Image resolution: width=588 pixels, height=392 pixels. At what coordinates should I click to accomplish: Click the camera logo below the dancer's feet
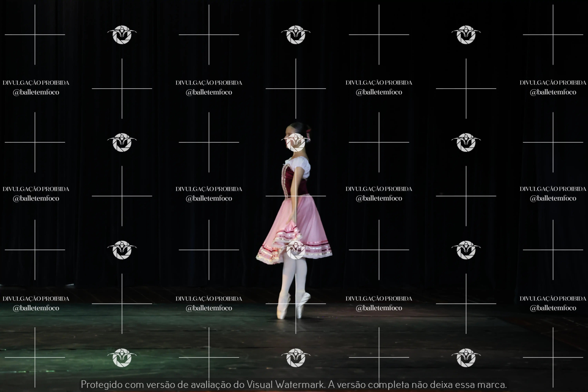[x=296, y=358]
